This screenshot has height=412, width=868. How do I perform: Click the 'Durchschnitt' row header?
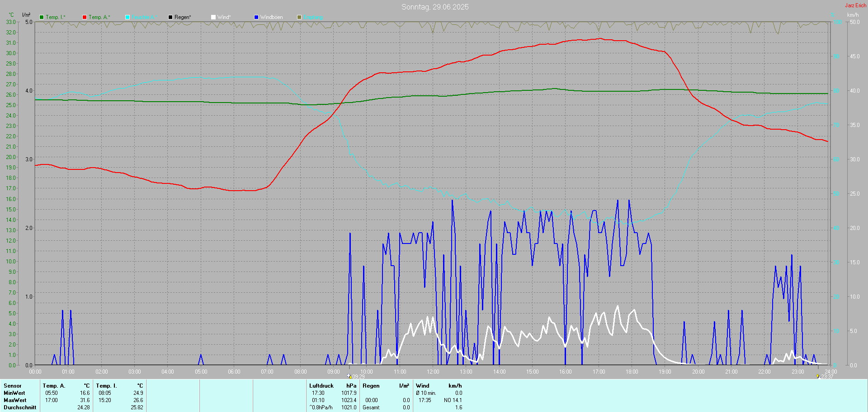(x=20, y=407)
